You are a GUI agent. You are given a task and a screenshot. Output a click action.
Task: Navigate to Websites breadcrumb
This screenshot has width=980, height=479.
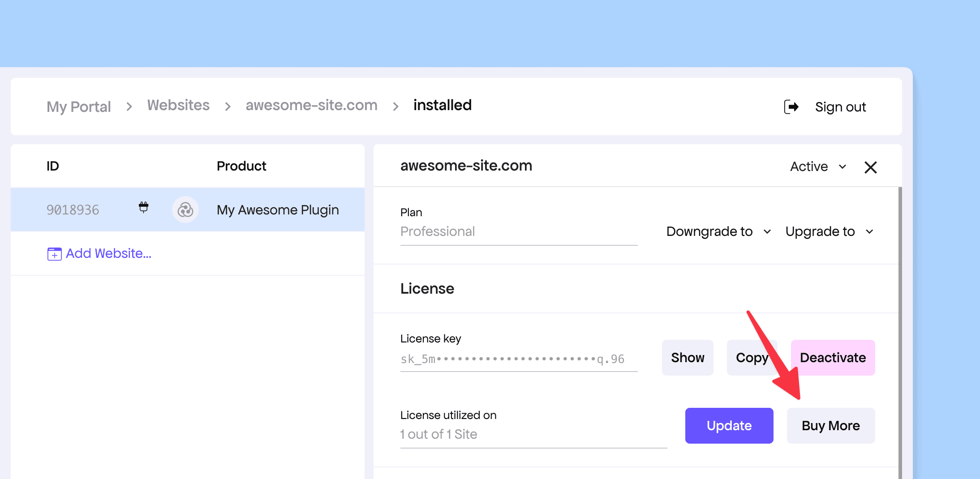(178, 105)
